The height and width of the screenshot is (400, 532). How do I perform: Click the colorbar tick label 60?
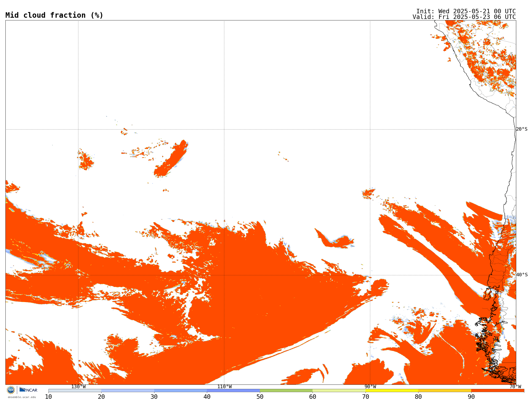coord(313,397)
